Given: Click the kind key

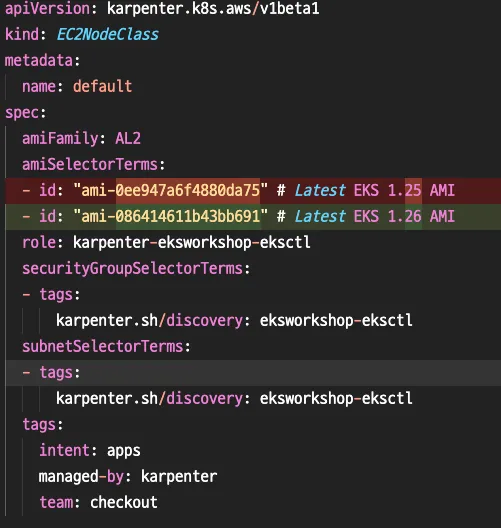Looking at the screenshot, I should pyautogui.click(x=22, y=34).
